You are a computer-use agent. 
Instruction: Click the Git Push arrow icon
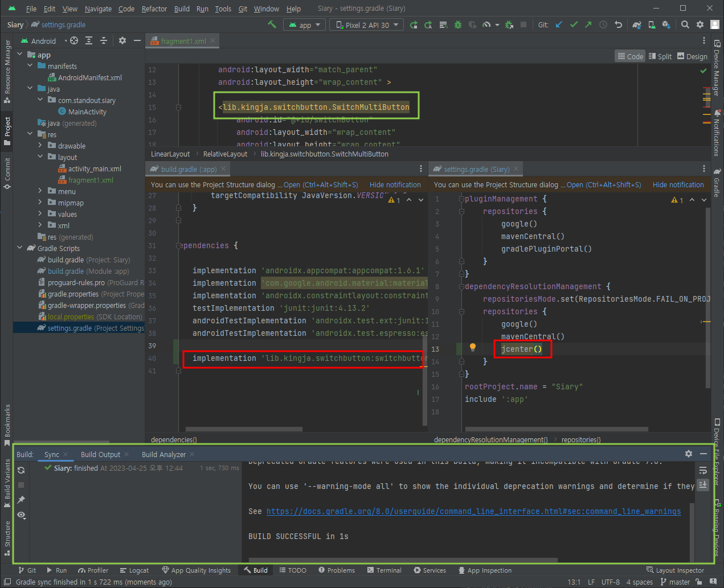click(x=588, y=24)
